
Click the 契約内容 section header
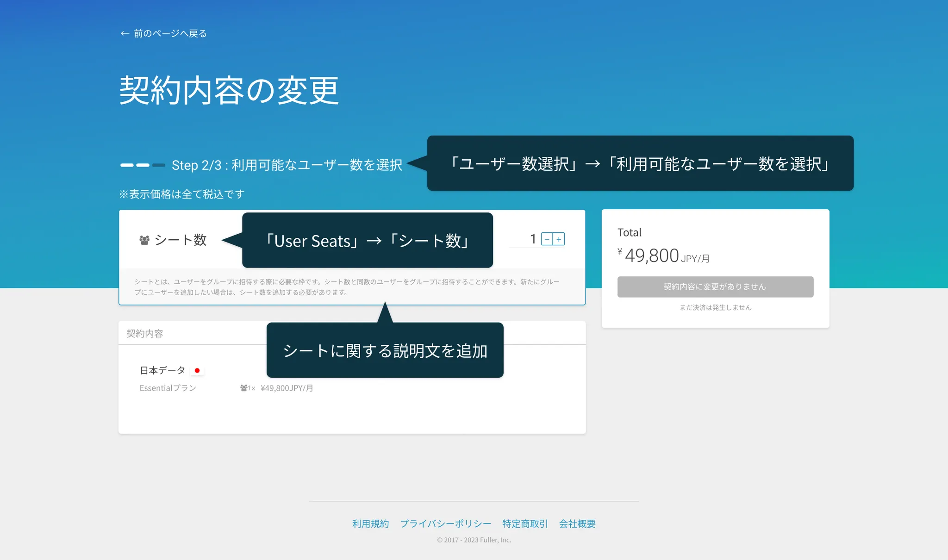(x=145, y=333)
